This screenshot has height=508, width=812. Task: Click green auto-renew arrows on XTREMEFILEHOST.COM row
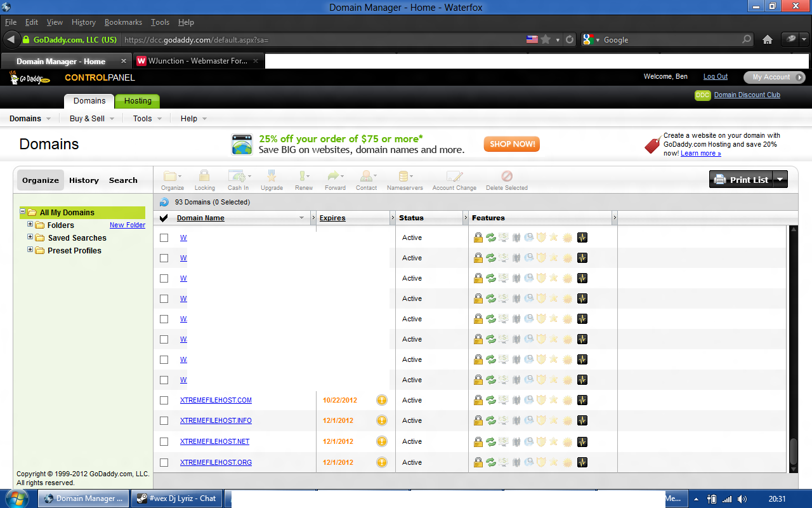point(491,400)
